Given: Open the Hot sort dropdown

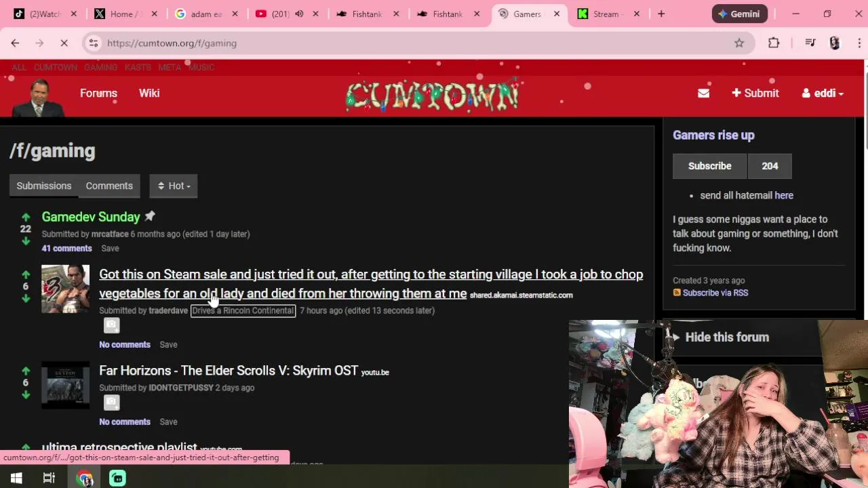Looking at the screenshot, I should click(174, 186).
